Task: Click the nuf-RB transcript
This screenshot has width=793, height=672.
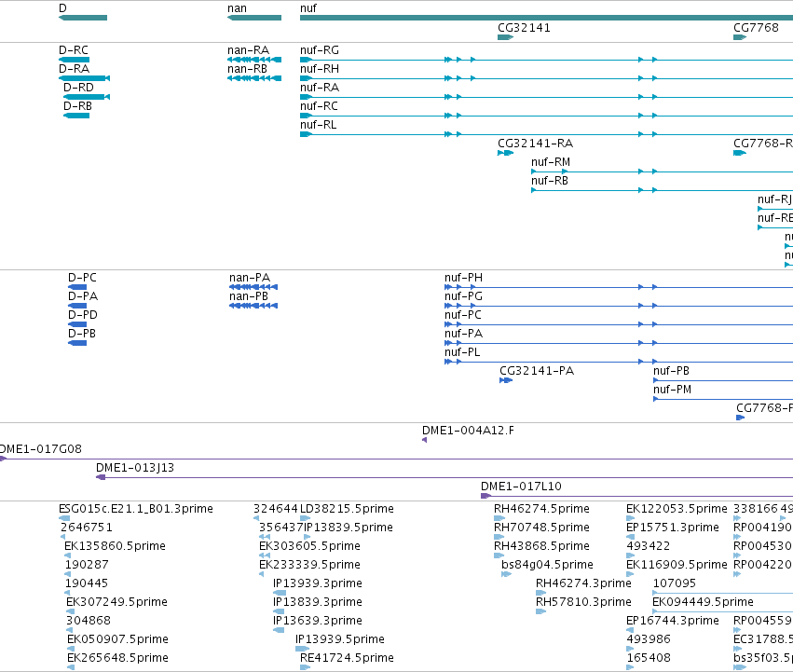Action: [662, 190]
